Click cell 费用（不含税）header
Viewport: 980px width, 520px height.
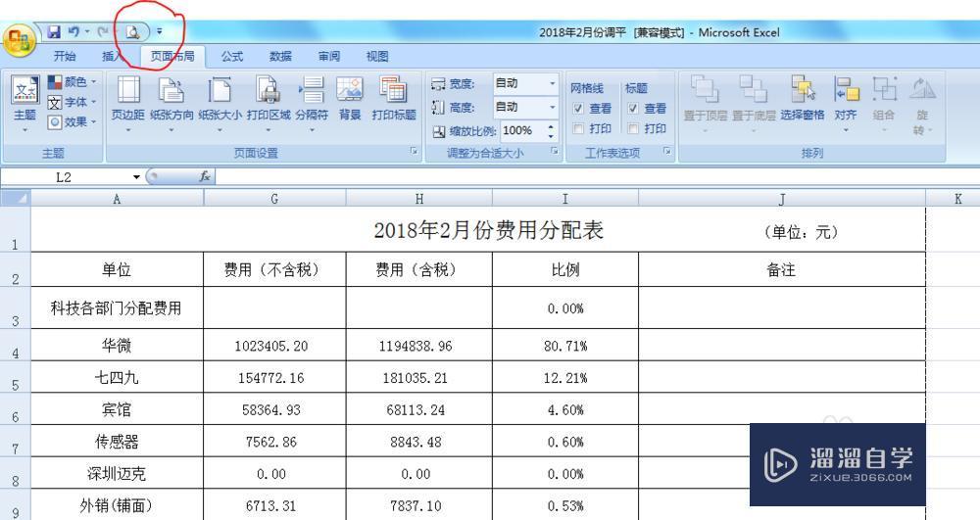(274, 269)
